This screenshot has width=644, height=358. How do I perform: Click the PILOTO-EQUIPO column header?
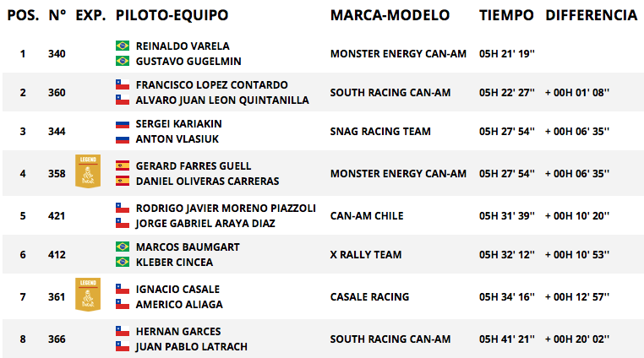tap(172, 15)
